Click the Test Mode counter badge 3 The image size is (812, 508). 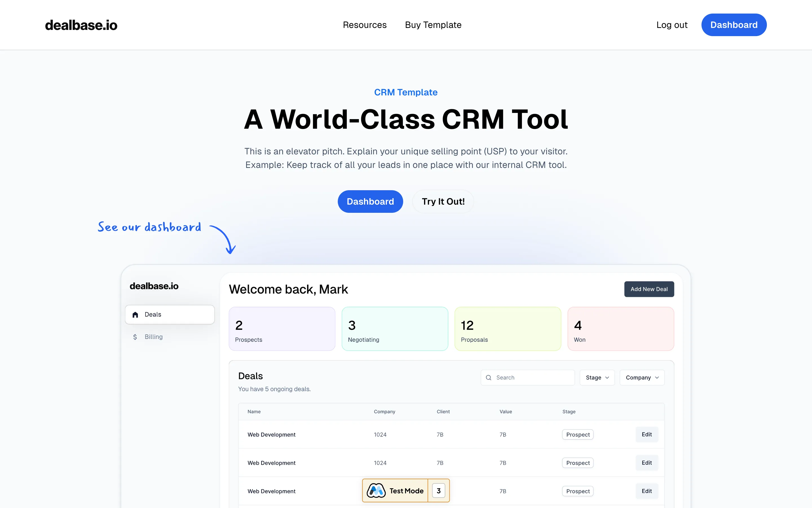438,491
